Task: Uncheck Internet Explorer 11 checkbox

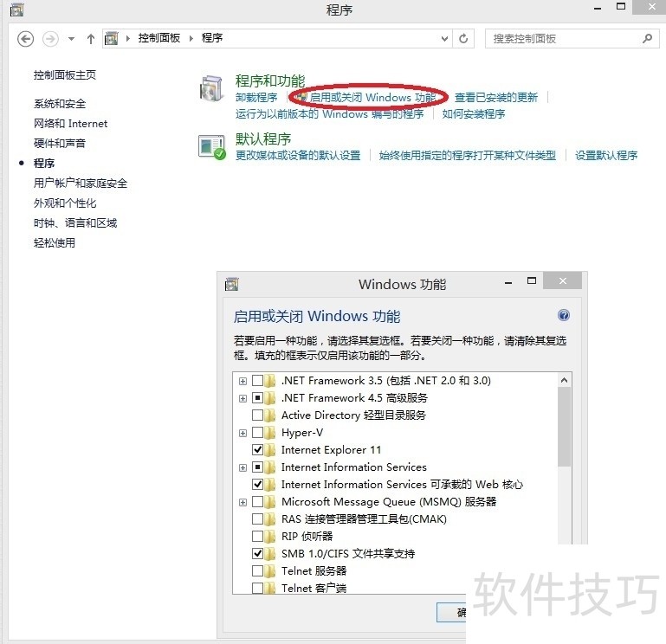Action: [257, 449]
